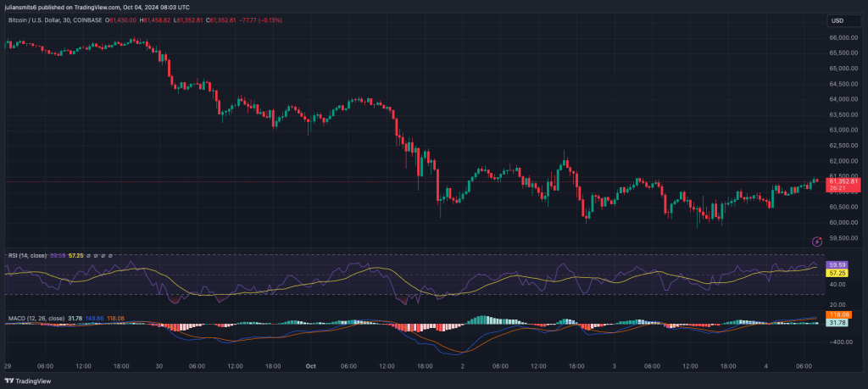Click the 65,500.00 price axis label
Viewport: 868px width, 389px height.
pos(843,53)
